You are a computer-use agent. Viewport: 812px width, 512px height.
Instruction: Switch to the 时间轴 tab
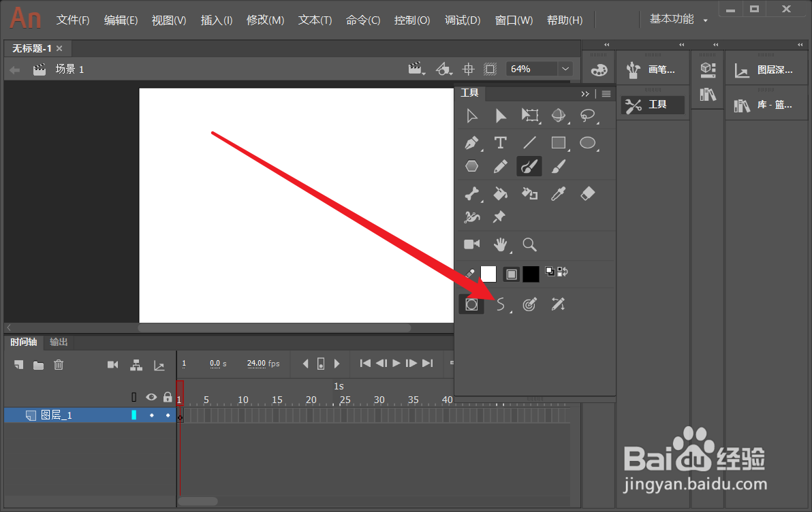coord(23,342)
